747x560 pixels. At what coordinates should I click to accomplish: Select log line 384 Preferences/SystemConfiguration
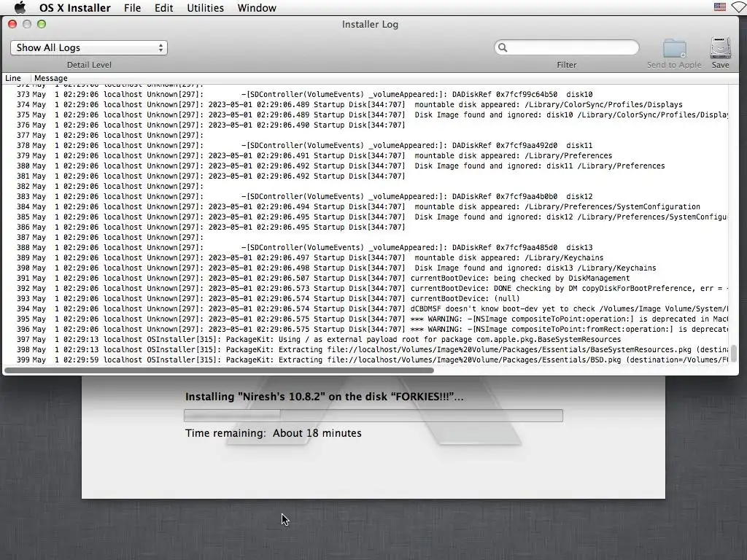point(366,206)
